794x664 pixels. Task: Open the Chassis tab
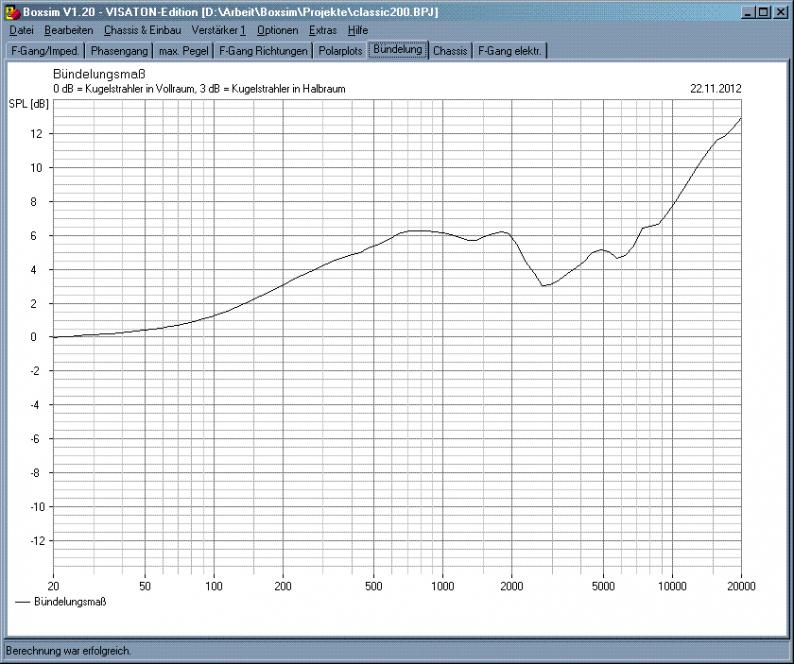450,50
